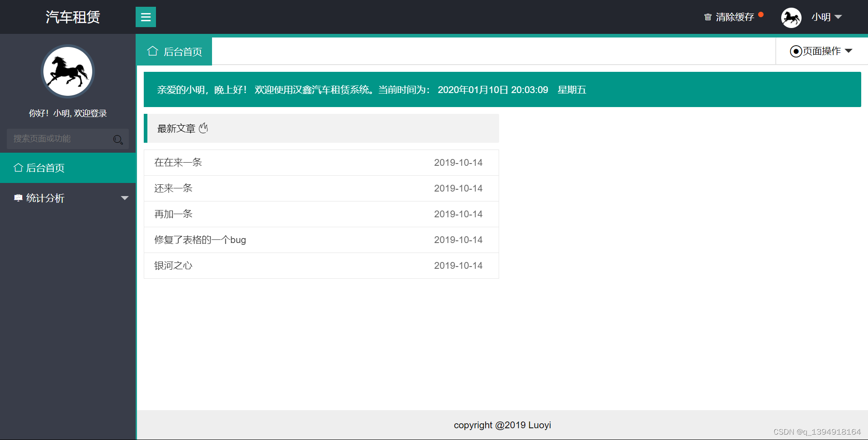Open the 页面操作 dropdown
Viewport: 868px width, 440px height.
[821, 51]
